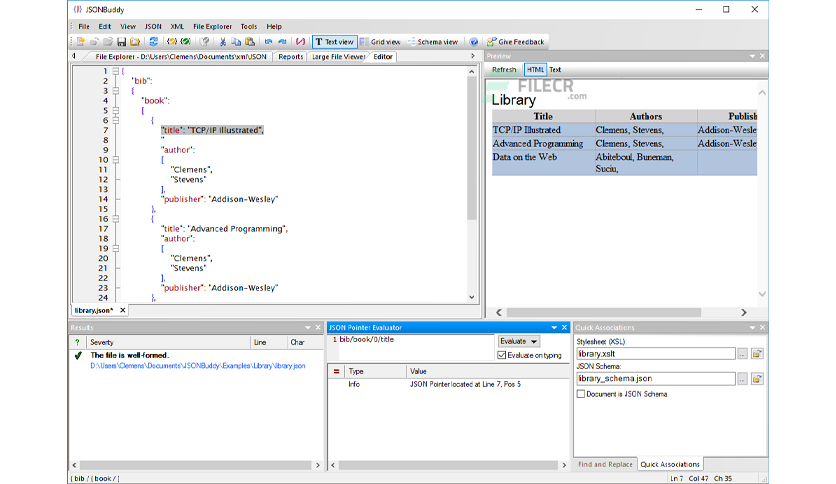Click the Stylesheet library.xslt input field
This screenshot has height=484, width=836.
[656, 353]
